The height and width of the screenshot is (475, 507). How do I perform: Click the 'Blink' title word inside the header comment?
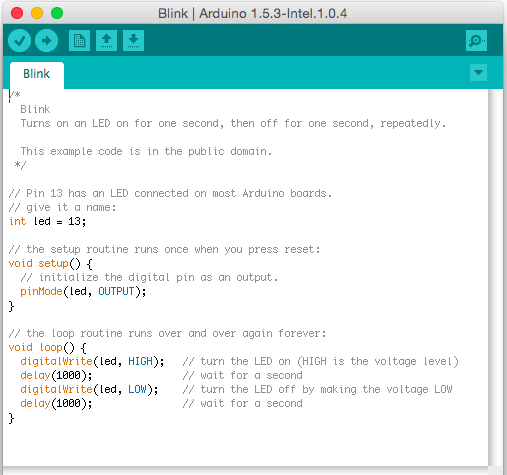[35, 109]
